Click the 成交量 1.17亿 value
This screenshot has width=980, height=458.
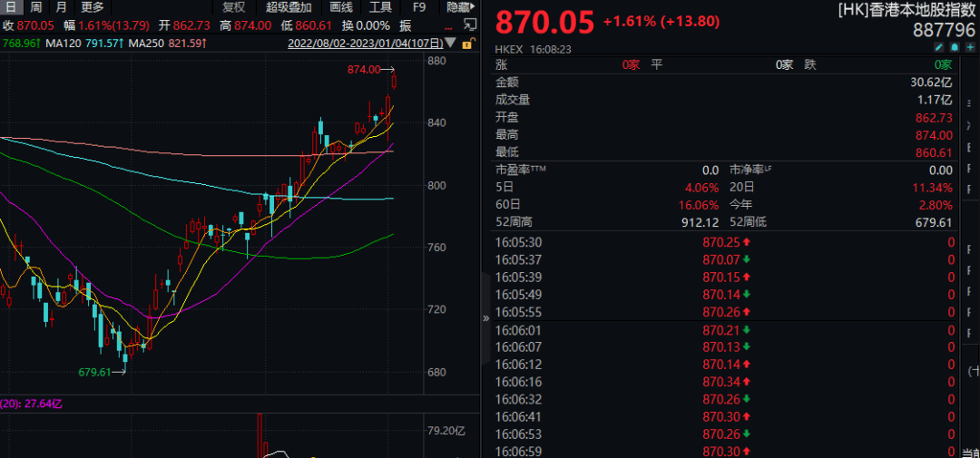point(936,100)
